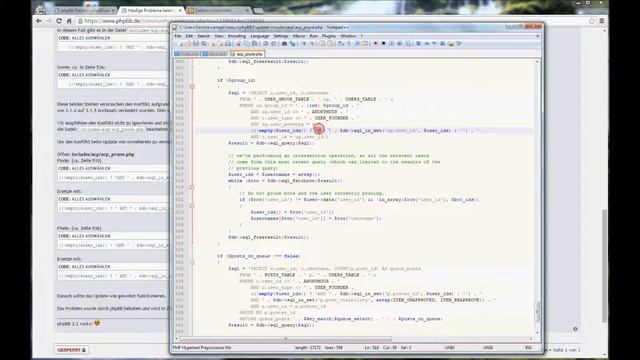
Task: Collapse the fold at if ($row['user_id'] block
Action: (192, 206)
